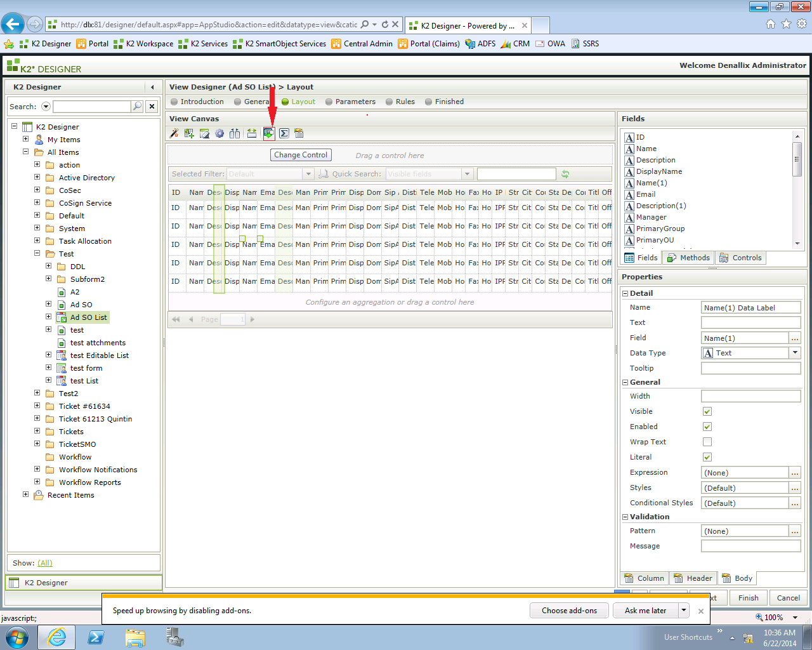Open the Expression ellipsis button
Screen dimensions: 812x650
pos(795,473)
